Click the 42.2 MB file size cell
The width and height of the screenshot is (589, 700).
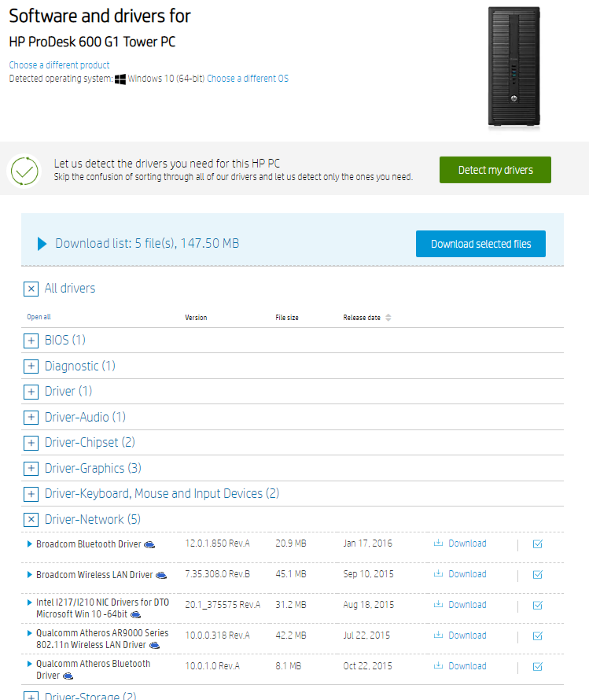point(291,636)
